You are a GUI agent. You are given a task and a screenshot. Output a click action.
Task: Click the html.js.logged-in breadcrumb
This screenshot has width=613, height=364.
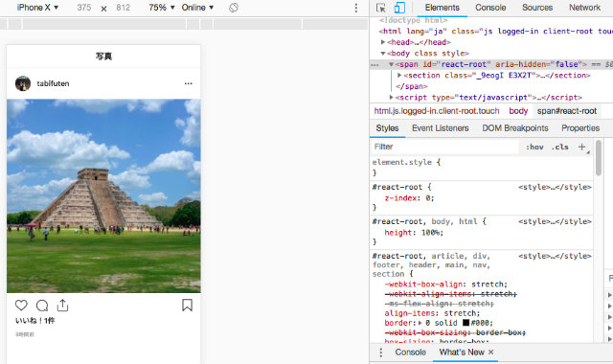(x=437, y=111)
